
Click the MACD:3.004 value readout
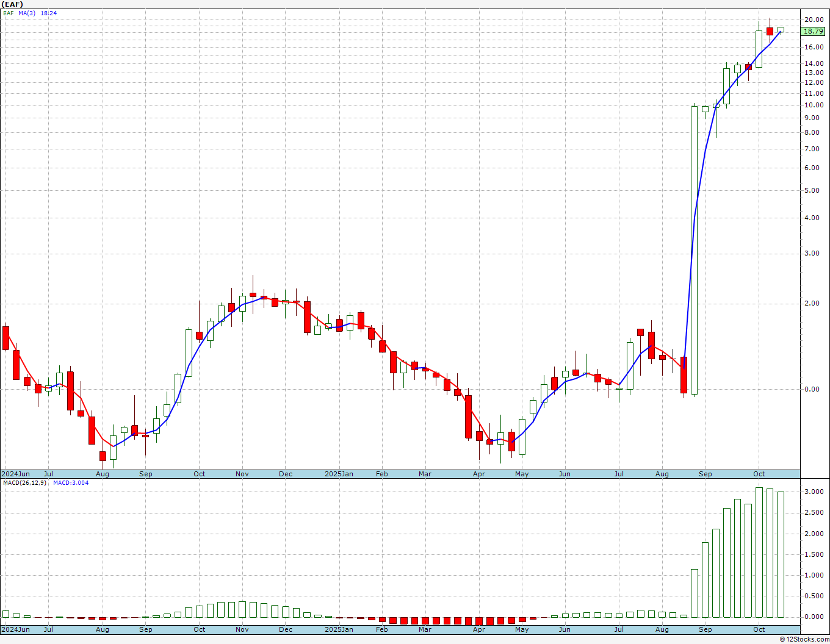coord(70,482)
